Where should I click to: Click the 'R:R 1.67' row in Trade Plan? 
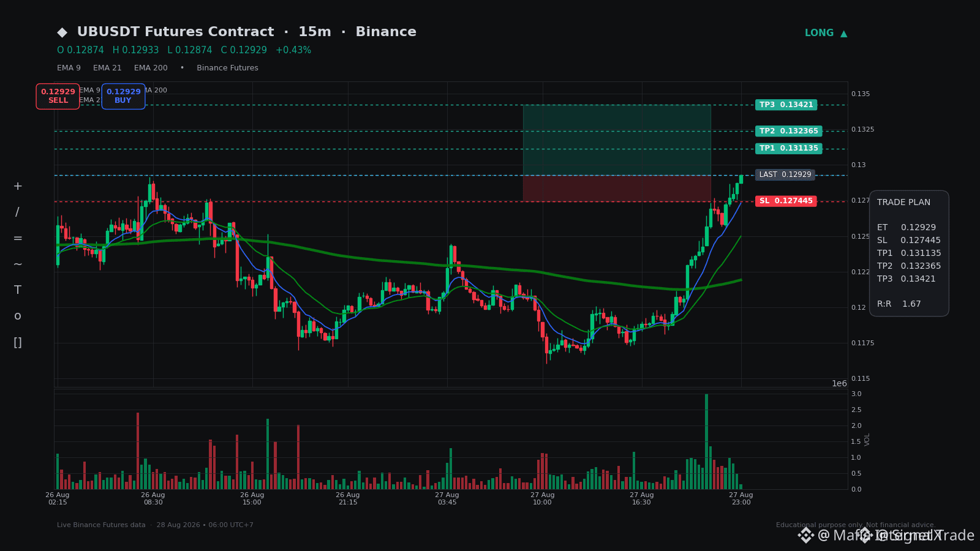[899, 304]
